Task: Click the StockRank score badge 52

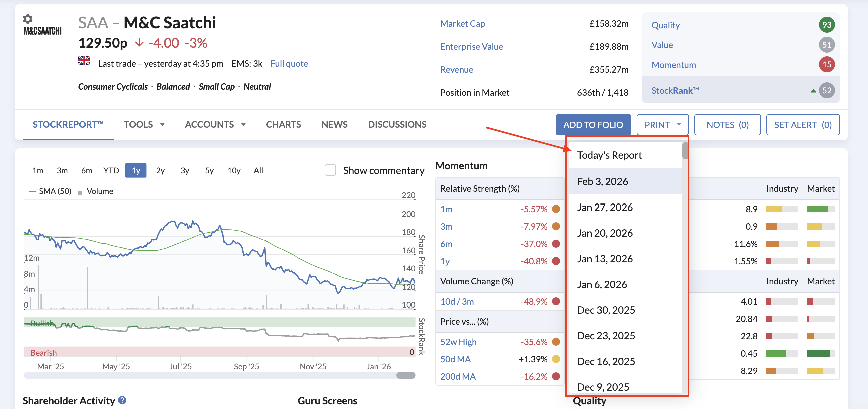Action: click(827, 90)
